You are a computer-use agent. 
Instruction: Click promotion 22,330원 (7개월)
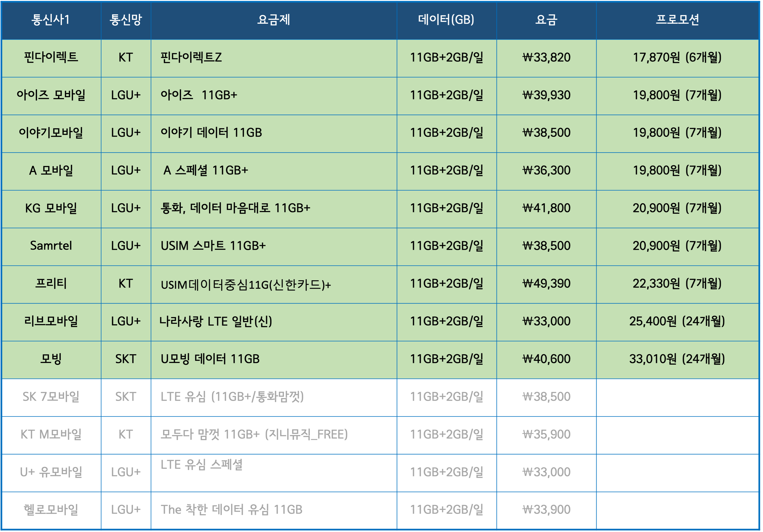pos(678,284)
